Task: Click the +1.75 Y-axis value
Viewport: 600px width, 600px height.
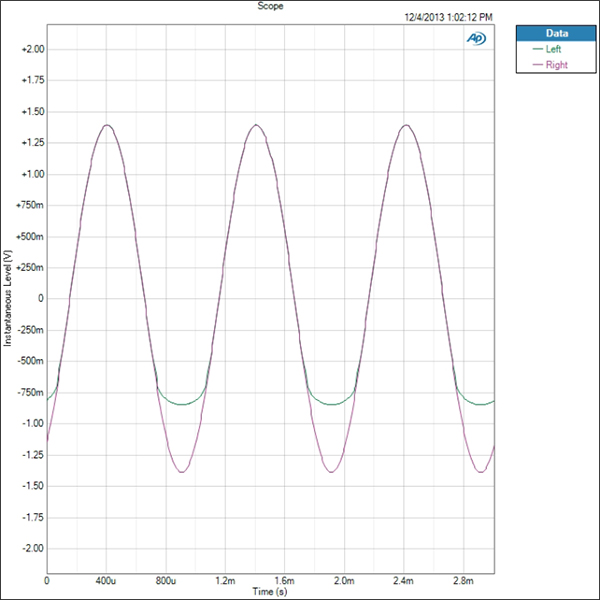Action: click(33, 80)
